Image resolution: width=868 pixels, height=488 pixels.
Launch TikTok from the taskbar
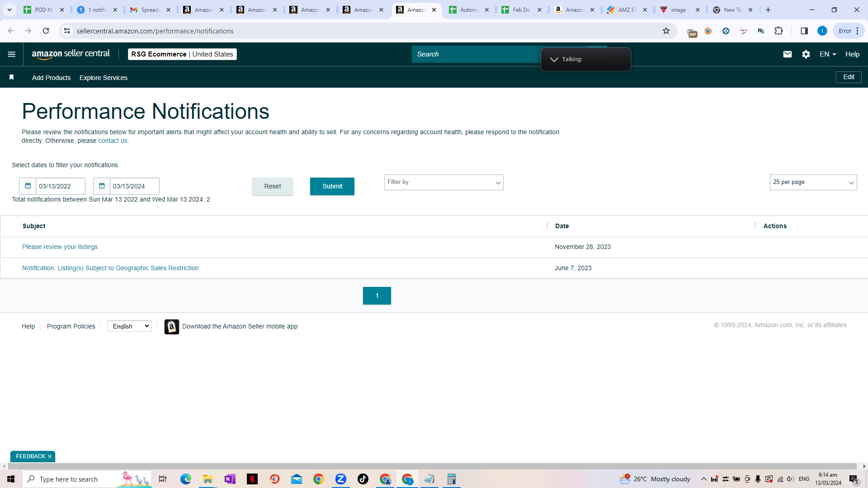click(363, 479)
